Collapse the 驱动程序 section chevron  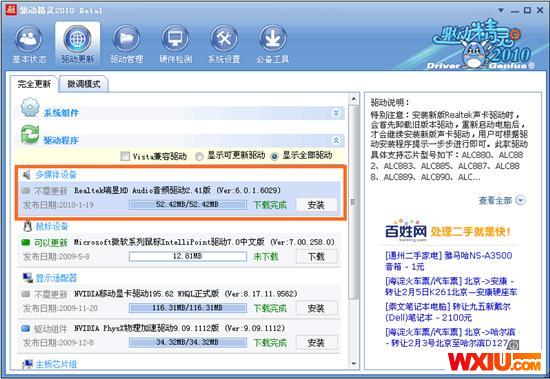click(x=336, y=140)
